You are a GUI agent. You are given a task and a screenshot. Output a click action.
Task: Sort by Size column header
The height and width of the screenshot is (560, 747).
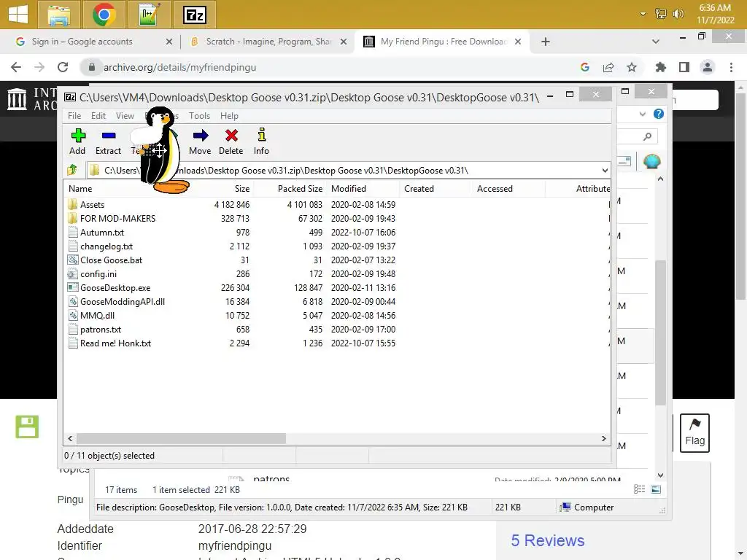[242, 189]
